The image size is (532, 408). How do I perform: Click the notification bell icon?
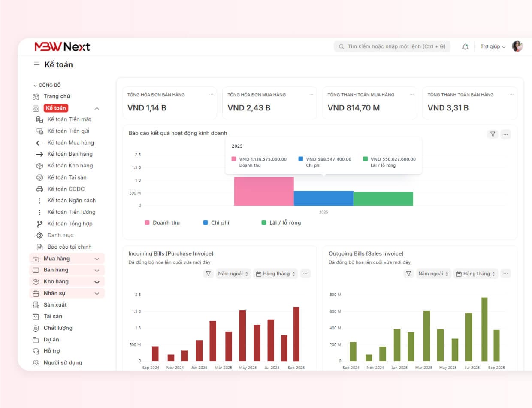(465, 46)
